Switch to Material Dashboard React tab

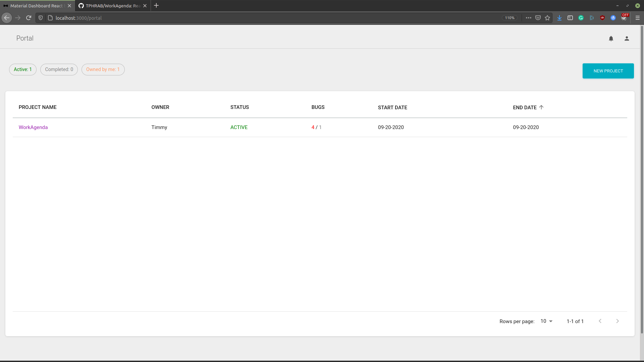pos(37,6)
